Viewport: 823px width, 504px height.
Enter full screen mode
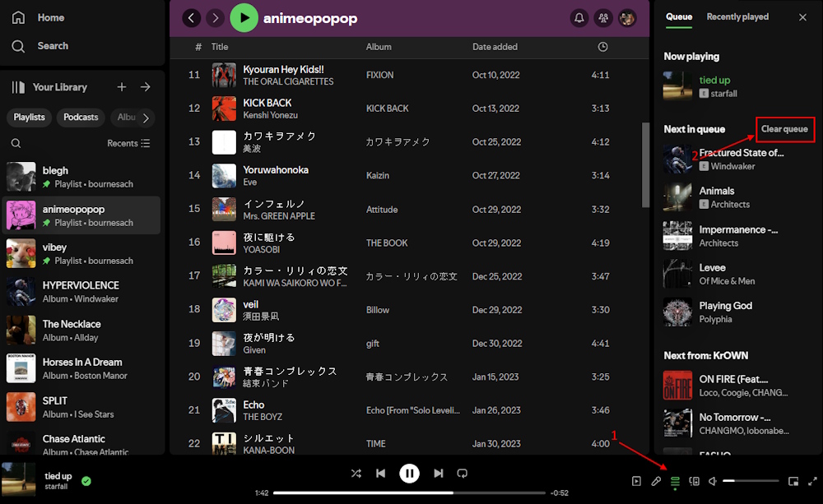click(x=812, y=481)
